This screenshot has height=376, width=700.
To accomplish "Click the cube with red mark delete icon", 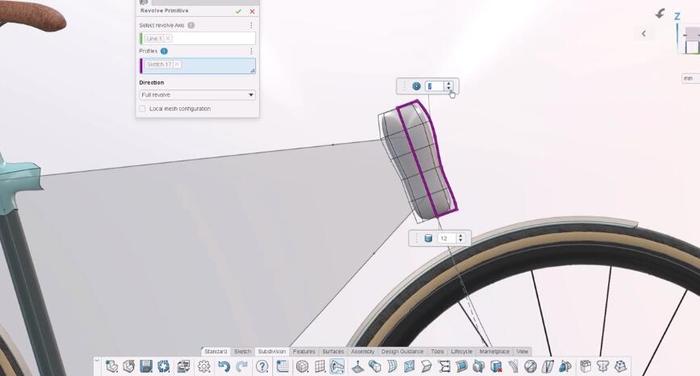I will (496, 367).
